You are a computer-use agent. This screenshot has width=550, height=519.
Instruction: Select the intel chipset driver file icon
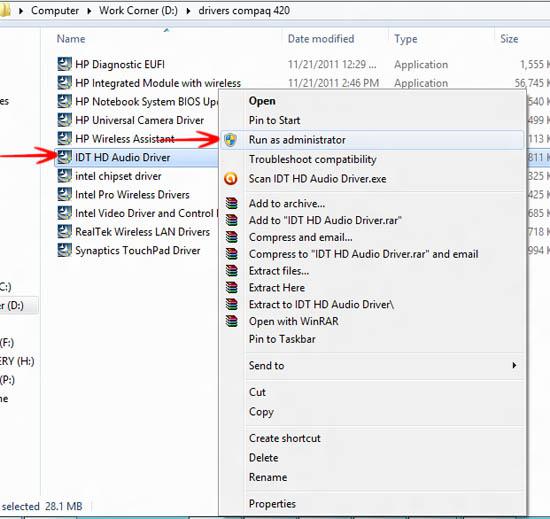click(x=65, y=176)
